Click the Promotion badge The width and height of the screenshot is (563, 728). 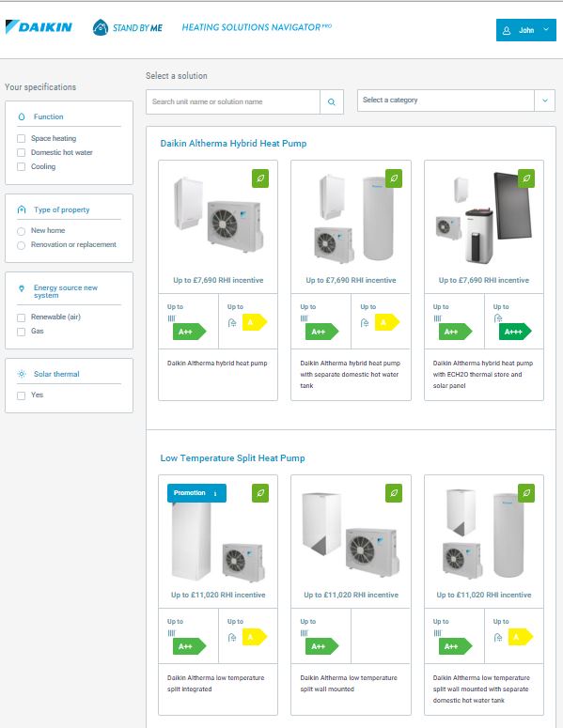[196, 493]
